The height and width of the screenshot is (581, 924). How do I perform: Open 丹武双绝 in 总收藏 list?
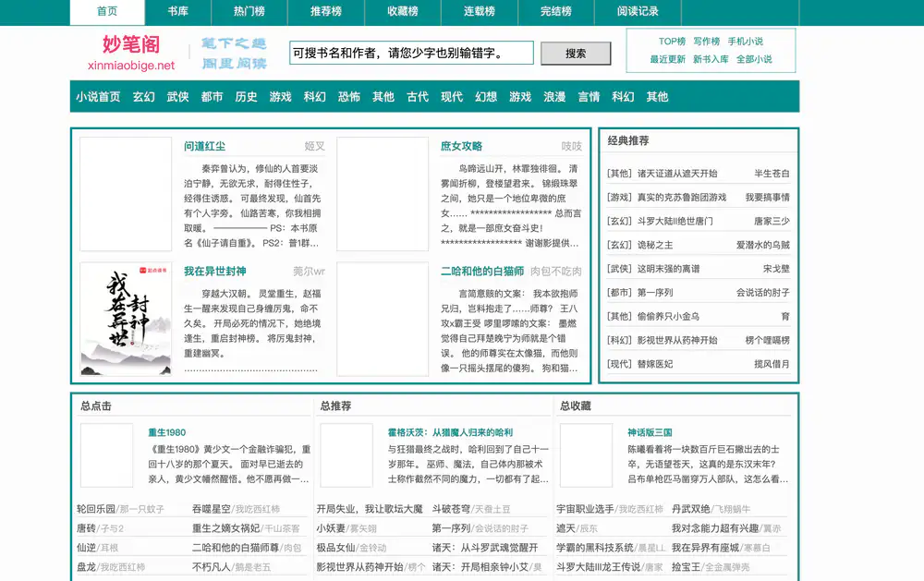690,509
